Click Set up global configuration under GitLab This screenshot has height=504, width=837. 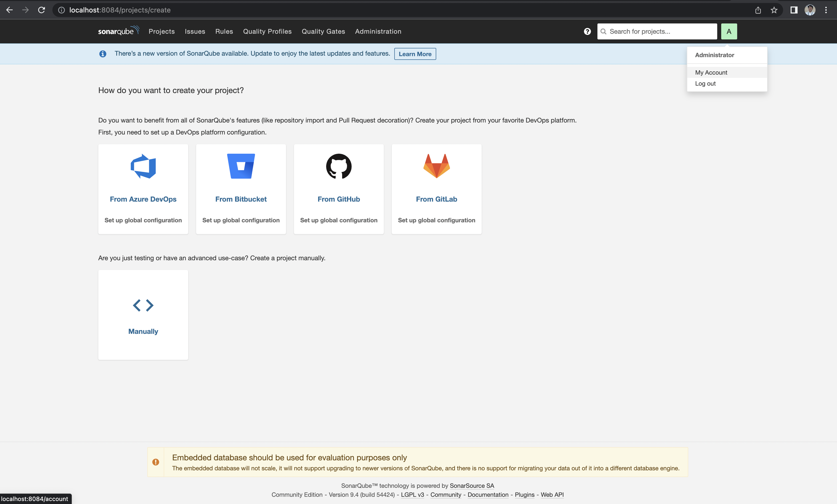point(436,220)
